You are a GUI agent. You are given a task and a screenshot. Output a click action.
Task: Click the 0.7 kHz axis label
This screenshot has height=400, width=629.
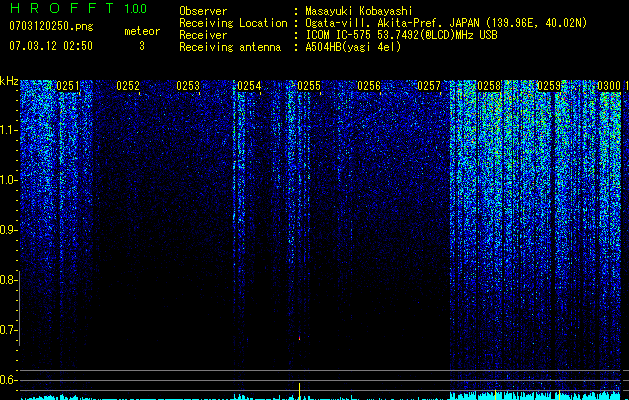8,330
